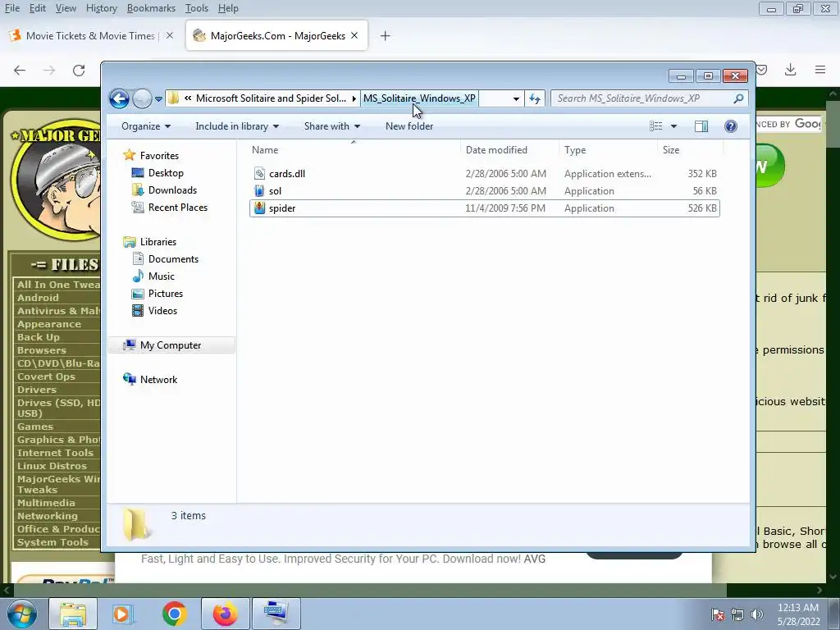
Task: Open Include in library dropdown
Action: (237, 126)
